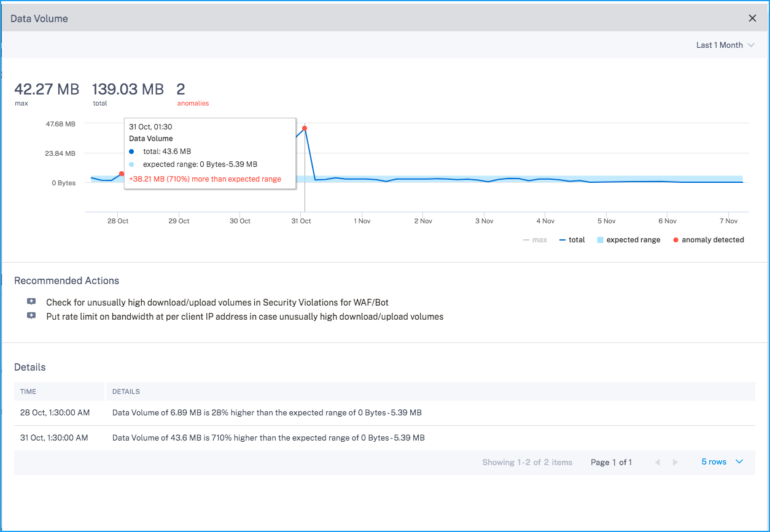Select the 31 Oct, 1:30:00 AM row time
This screenshot has width=770, height=532.
coord(54,438)
